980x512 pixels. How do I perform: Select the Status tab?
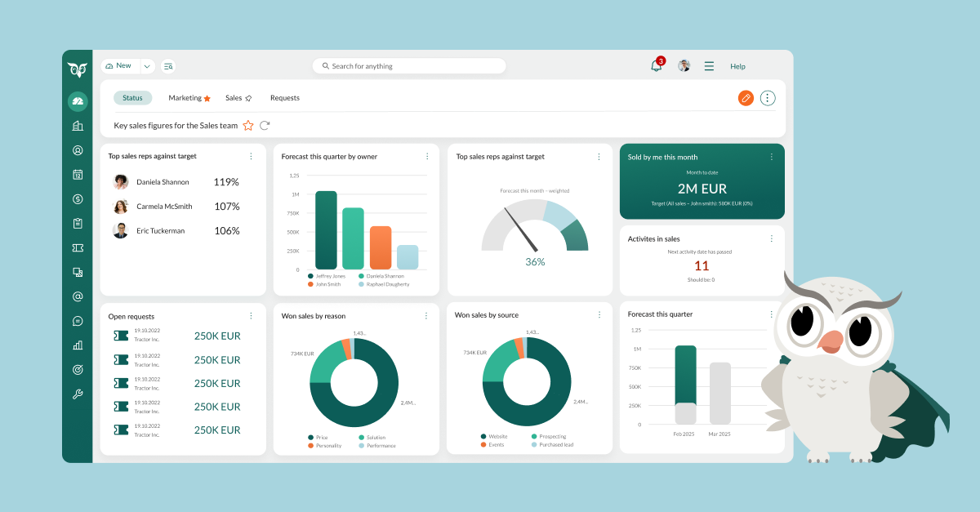(132, 97)
